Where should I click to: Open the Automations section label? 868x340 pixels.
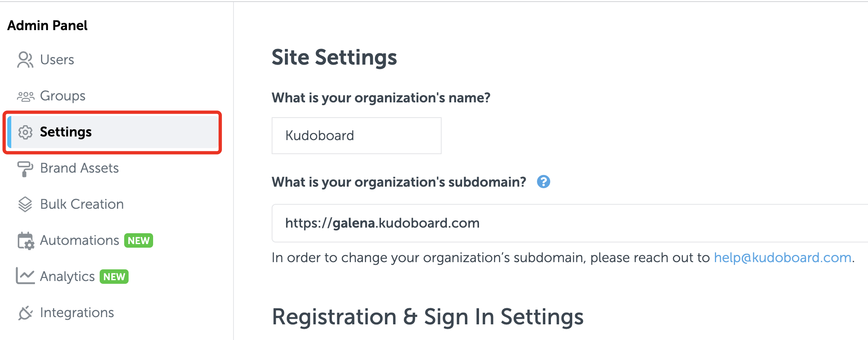point(80,240)
